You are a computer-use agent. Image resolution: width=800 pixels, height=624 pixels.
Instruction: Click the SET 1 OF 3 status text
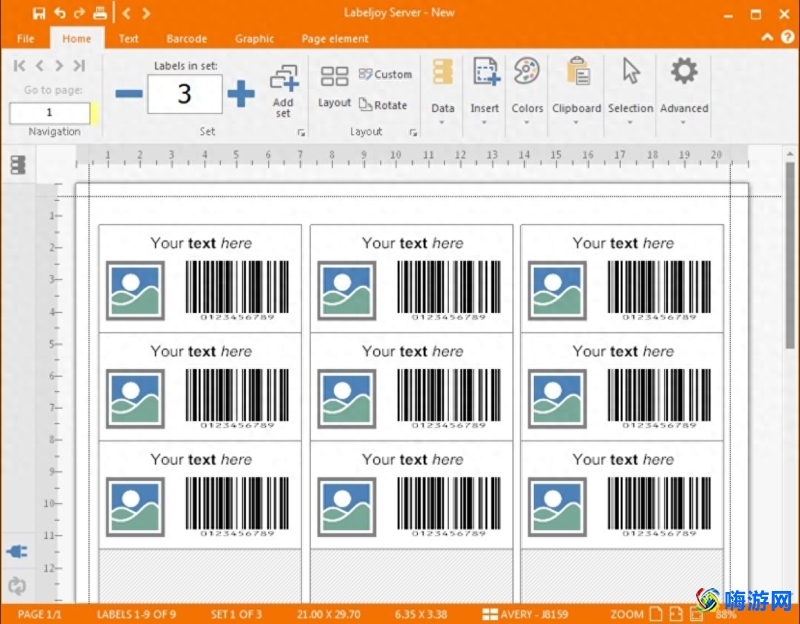click(x=236, y=614)
